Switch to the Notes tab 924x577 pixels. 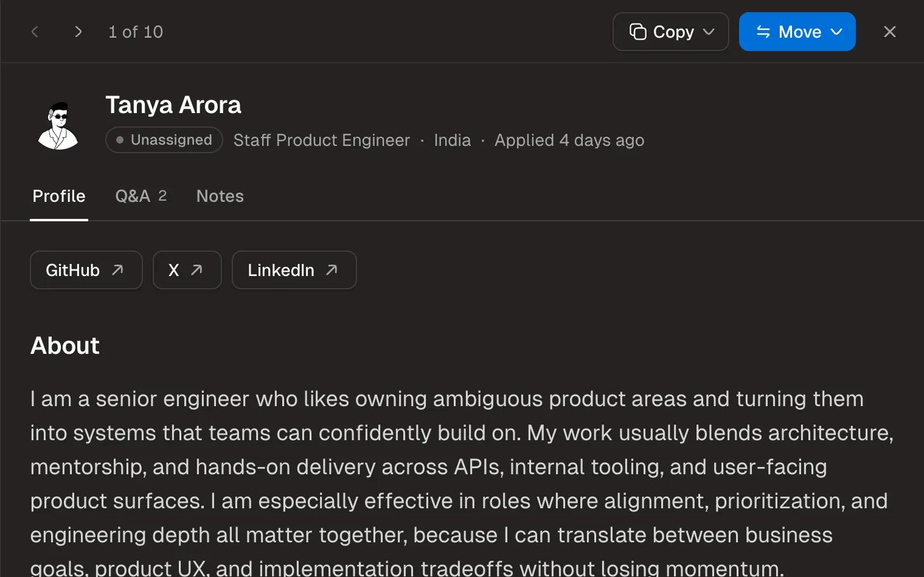(220, 196)
